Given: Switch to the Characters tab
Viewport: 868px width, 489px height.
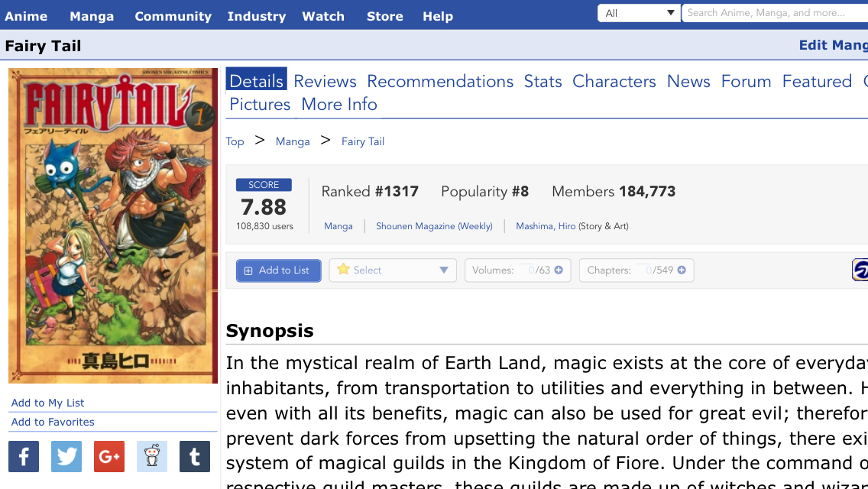Looking at the screenshot, I should (614, 82).
